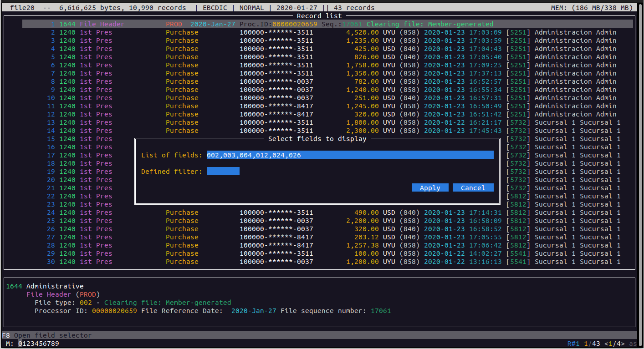644x349 pixels.
Task: Click the Processor ID value 00000020659 in details
Action: pyautogui.click(x=114, y=311)
